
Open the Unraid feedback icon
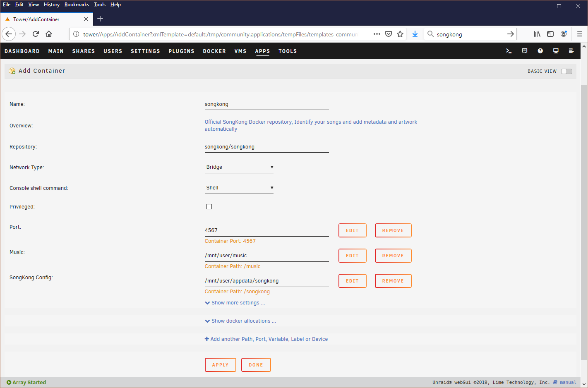525,51
